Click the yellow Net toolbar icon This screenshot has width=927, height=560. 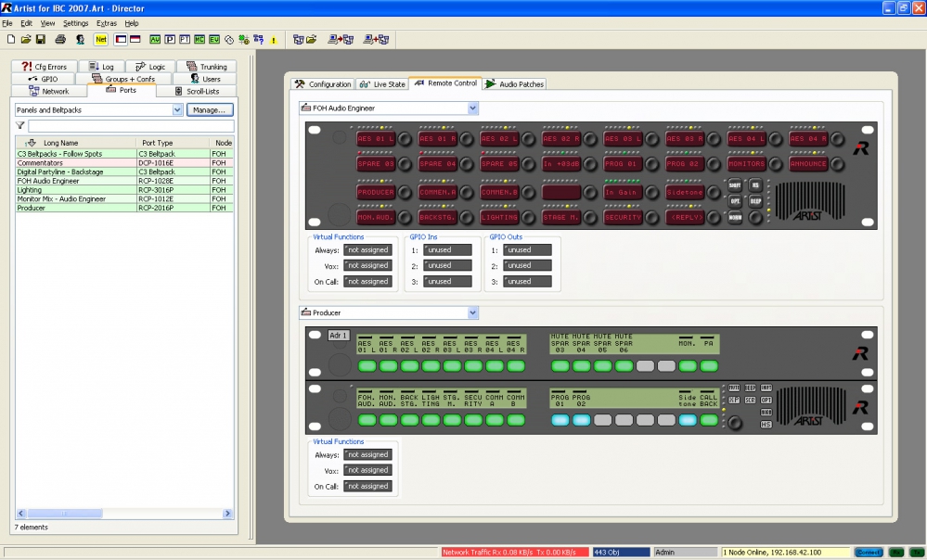pos(101,40)
